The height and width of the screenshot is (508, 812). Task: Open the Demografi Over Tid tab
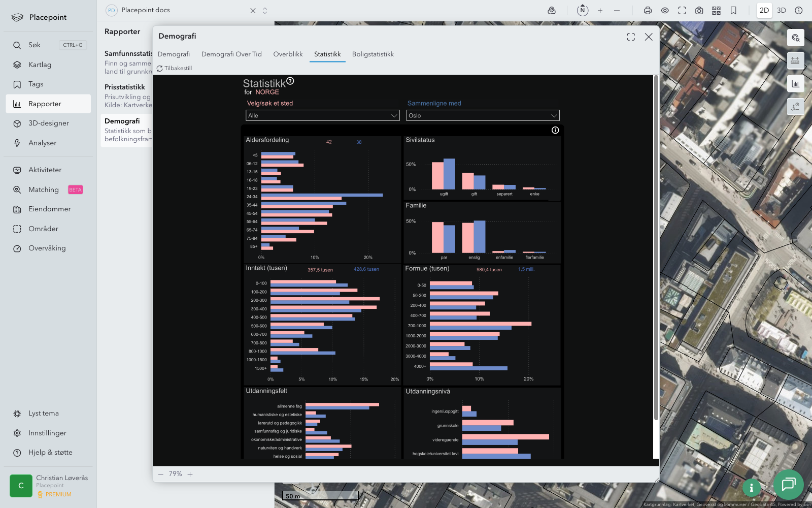pos(231,54)
